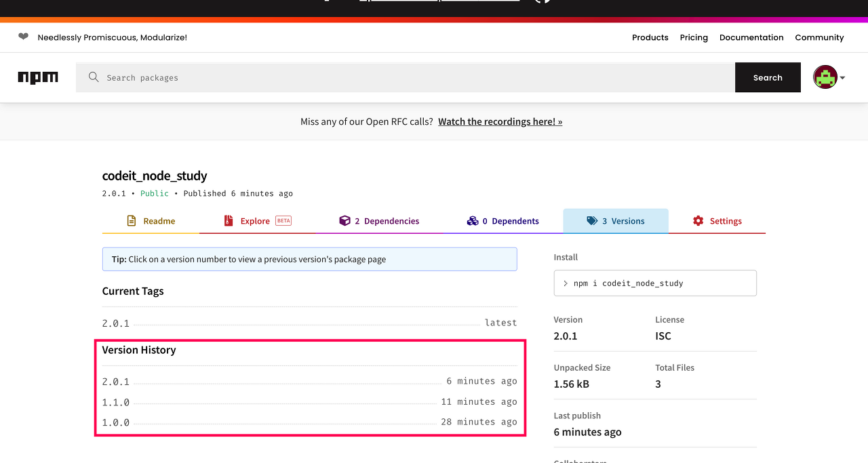Click the magnifier icon in search field
This screenshot has width=868, height=463.
[94, 77]
